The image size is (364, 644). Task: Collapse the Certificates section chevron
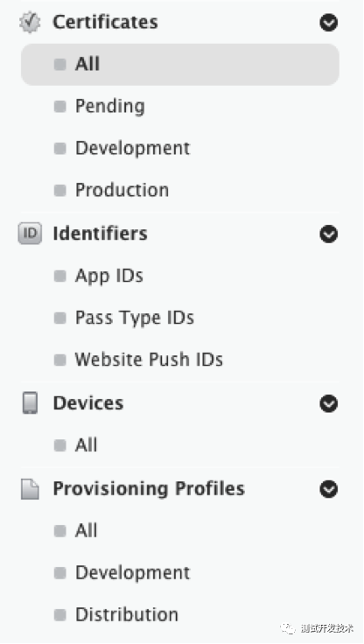329,23
